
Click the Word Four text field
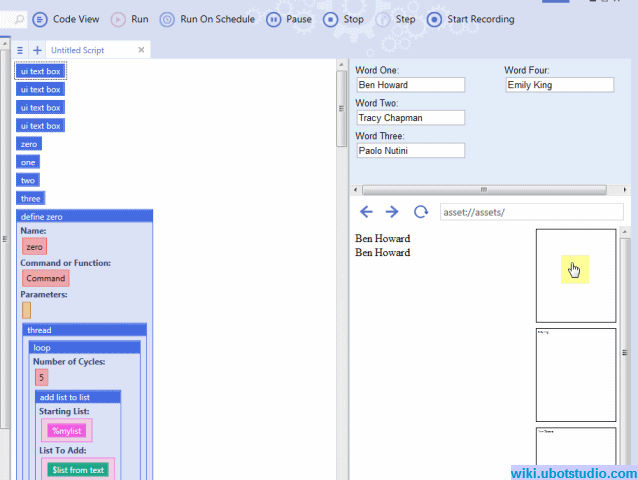[559, 85]
